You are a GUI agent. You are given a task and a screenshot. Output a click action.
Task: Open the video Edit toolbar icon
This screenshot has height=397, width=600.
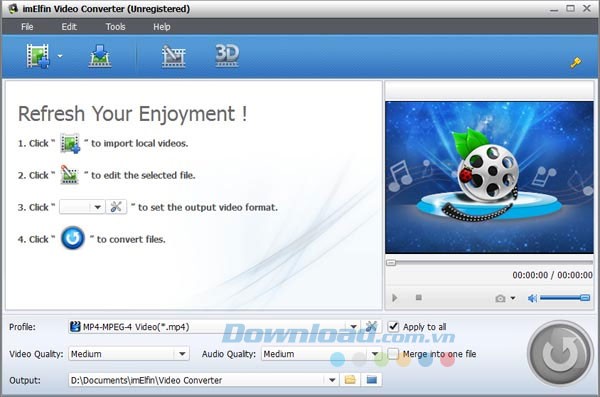(173, 56)
